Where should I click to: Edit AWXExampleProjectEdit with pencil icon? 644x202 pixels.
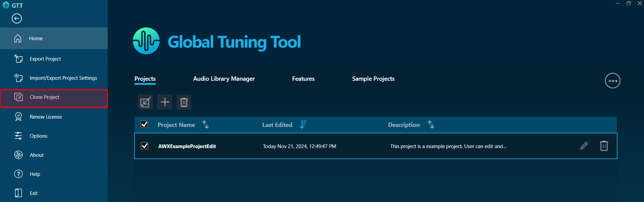click(584, 146)
